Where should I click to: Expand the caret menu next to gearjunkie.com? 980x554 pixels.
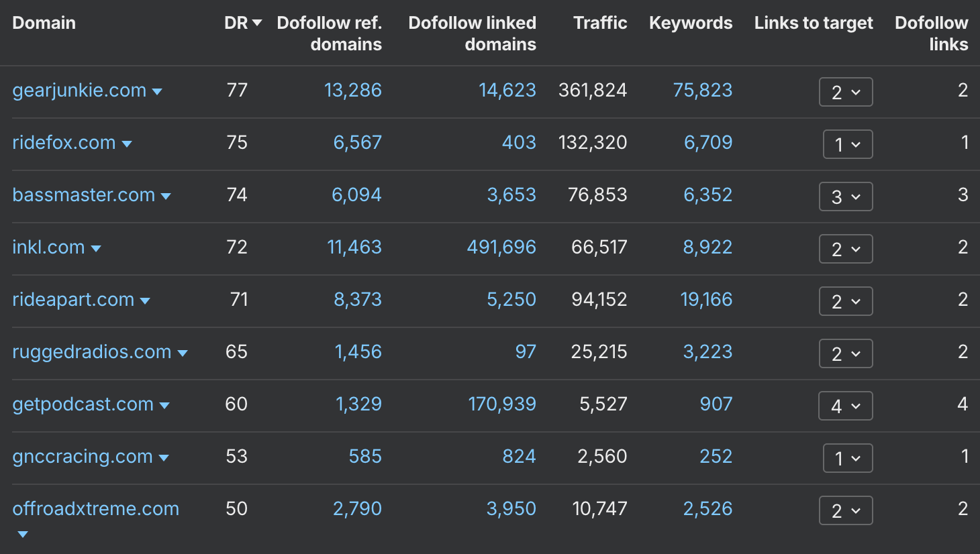[x=157, y=92]
